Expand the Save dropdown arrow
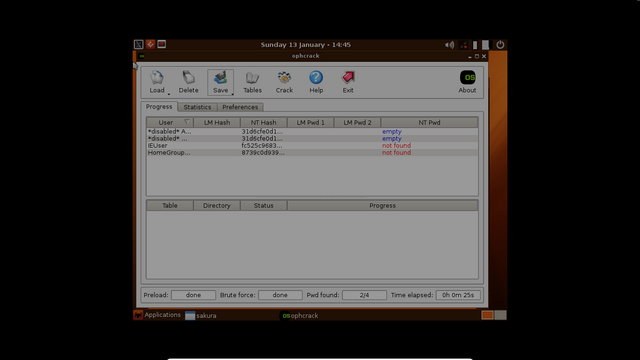Image resolution: width=640 pixels, height=360 pixels. point(232,94)
